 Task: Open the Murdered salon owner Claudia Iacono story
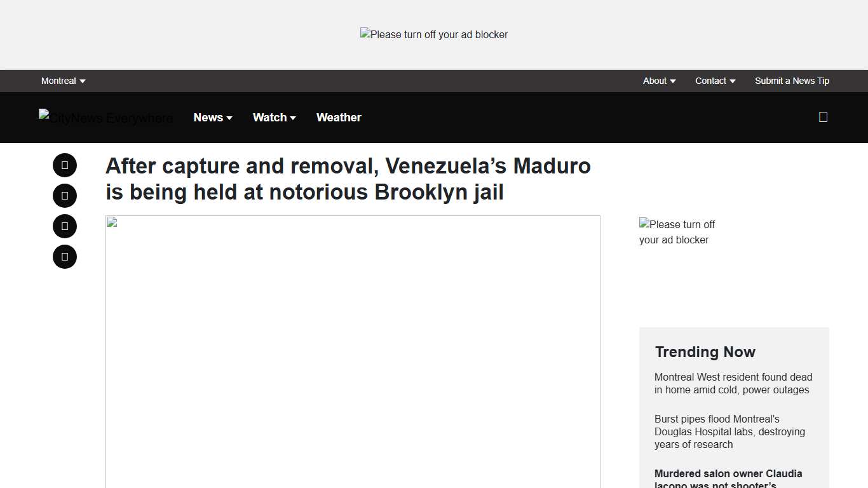point(728,477)
